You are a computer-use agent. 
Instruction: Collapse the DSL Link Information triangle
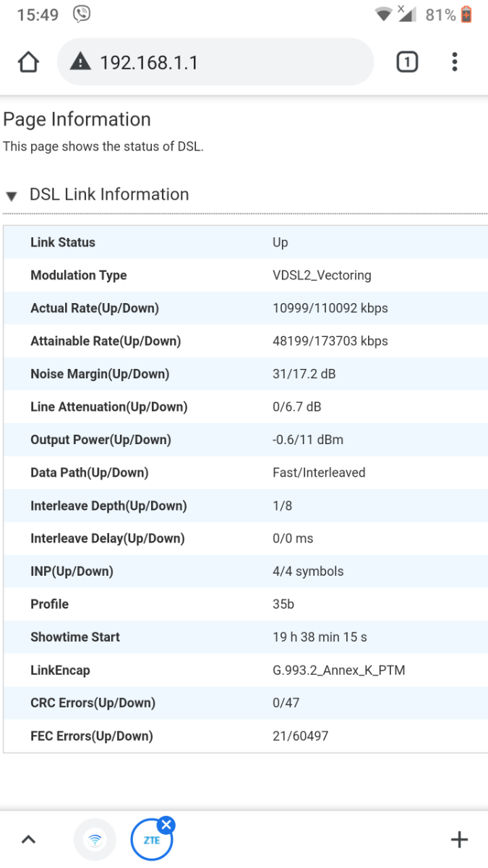point(12,196)
